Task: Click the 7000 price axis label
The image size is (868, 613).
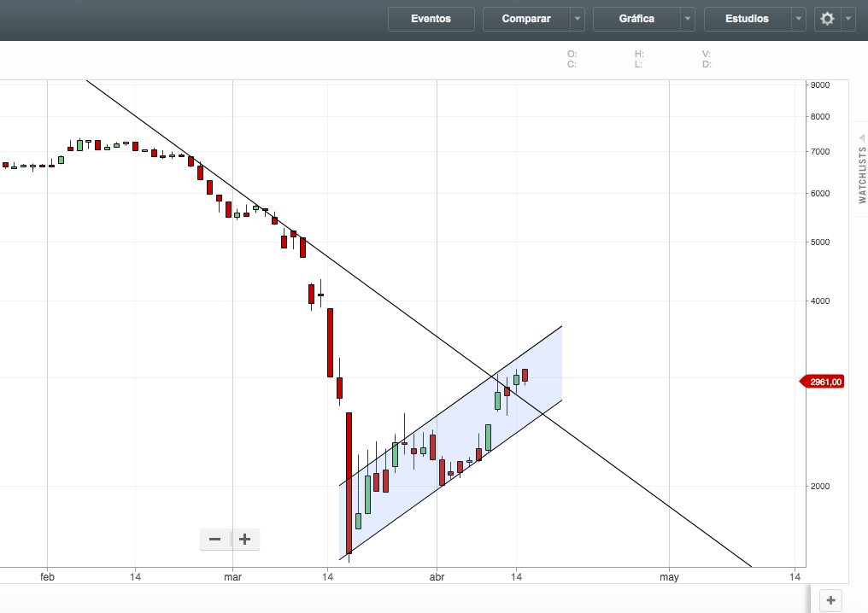Action: click(820, 152)
